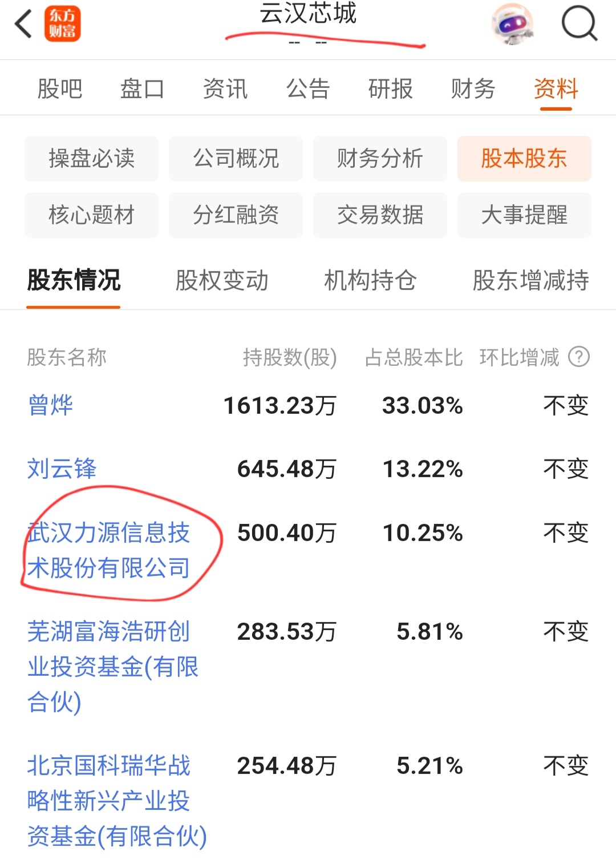Open the 财务 tab

(x=473, y=89)
